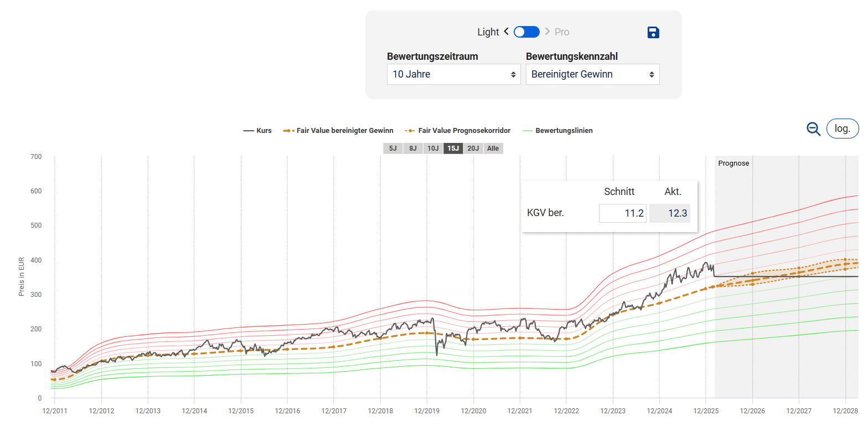Click the Akt. KGV value 12.3

click(x=670, y=213)
